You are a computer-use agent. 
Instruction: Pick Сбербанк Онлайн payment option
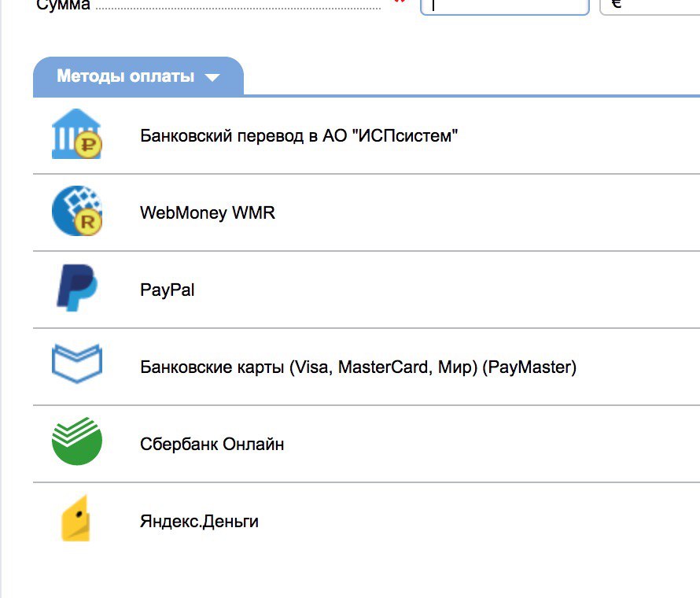click(x=212, y=445)
